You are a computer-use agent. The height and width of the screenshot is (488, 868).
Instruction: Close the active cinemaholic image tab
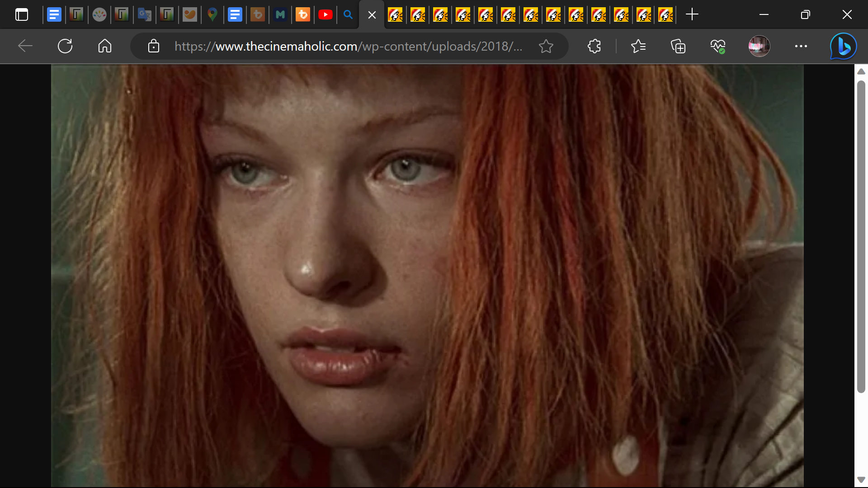pos(372,15)
